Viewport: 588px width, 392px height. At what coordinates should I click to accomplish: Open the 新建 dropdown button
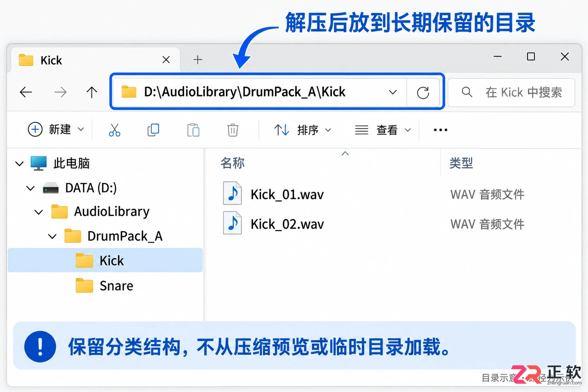tap(56, 129)
